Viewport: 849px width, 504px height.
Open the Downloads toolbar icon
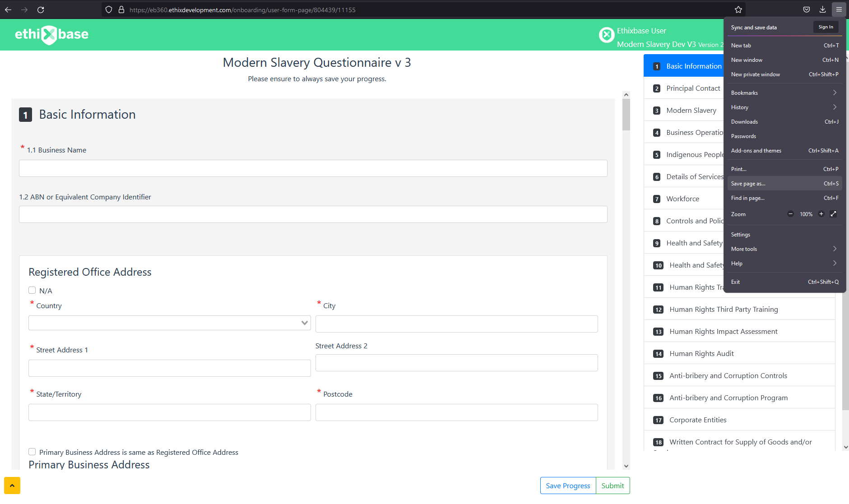point(822,9)
